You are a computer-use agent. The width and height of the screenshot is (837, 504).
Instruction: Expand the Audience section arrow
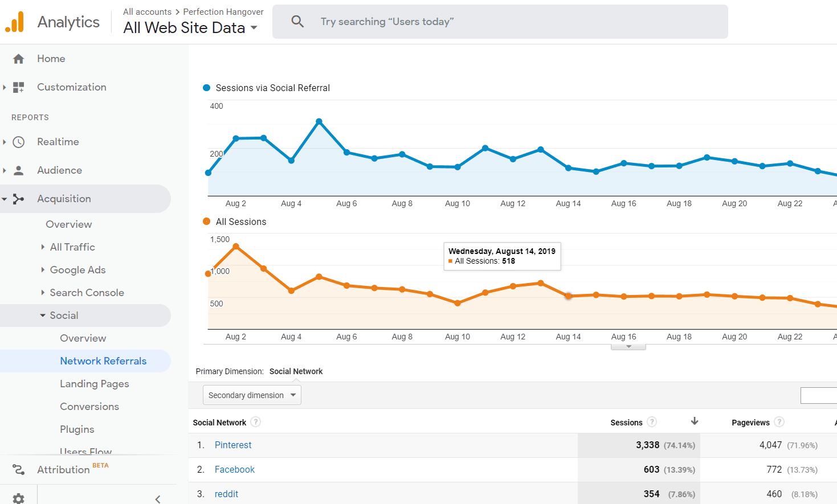coord(5,170)
